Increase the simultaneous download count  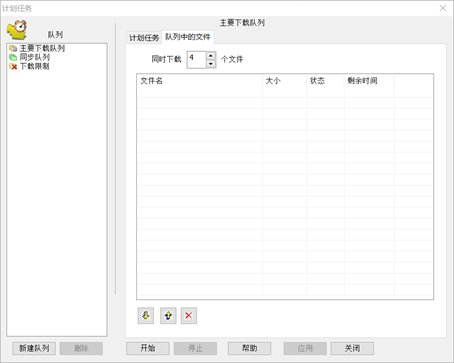click(x=211, y=56)
